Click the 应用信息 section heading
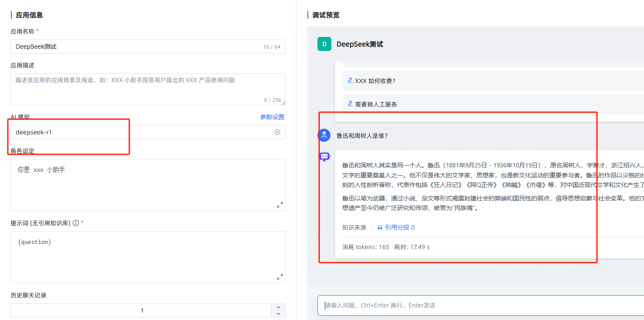This screenshot has width=644, height=320. (x=29, y=15)
